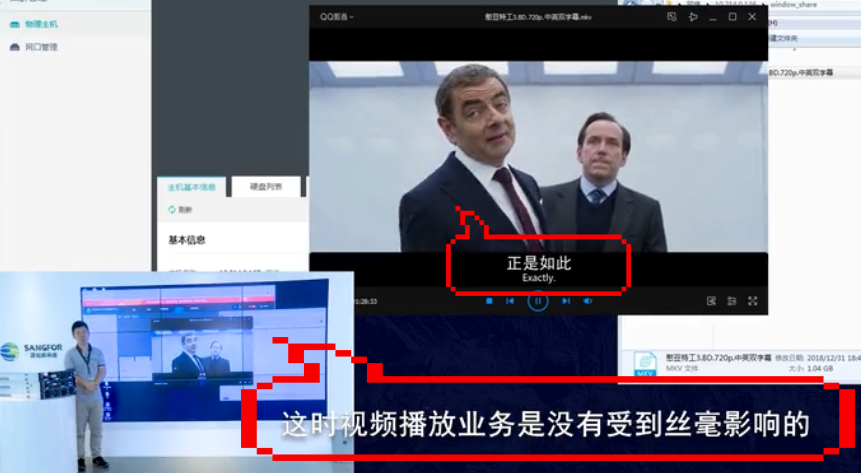861x473 pixels.
Task: Refresh host info with the 刷新 button
Action: click(x=180, y=210)
